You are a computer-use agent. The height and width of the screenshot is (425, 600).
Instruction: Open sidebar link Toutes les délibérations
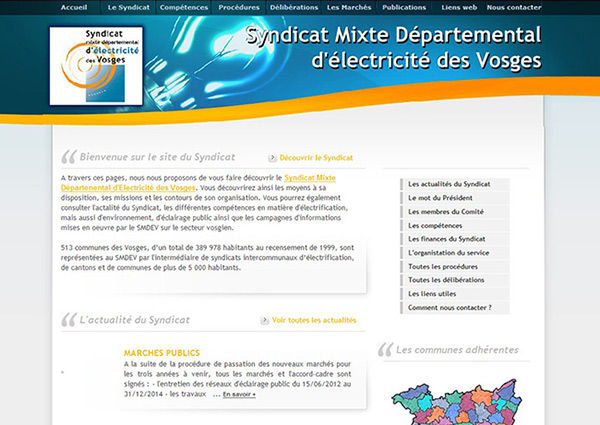455,280
